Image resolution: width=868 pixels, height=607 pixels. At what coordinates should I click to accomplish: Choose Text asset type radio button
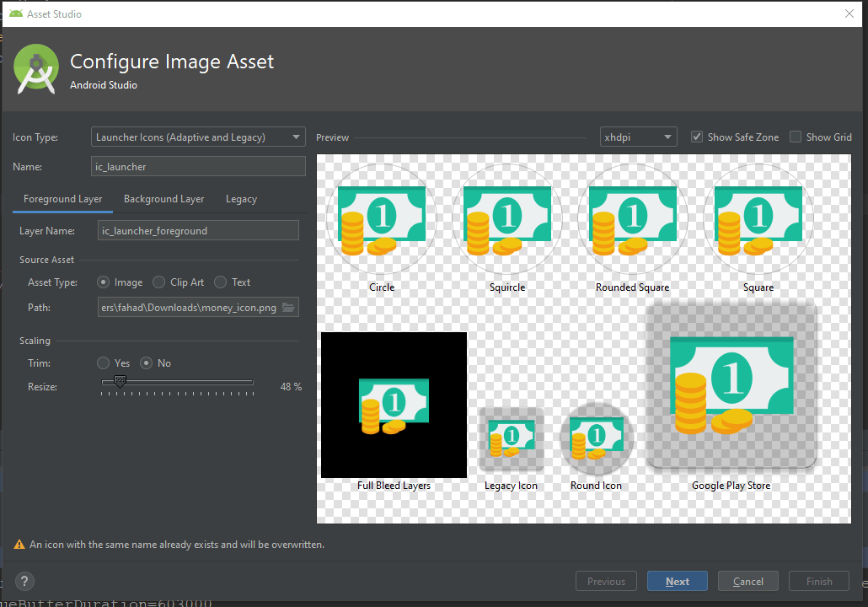(220, 282)
